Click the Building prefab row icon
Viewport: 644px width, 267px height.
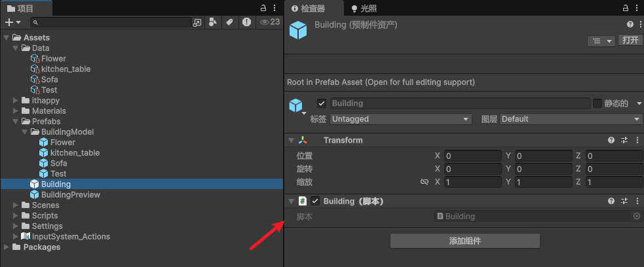[35, 184]
